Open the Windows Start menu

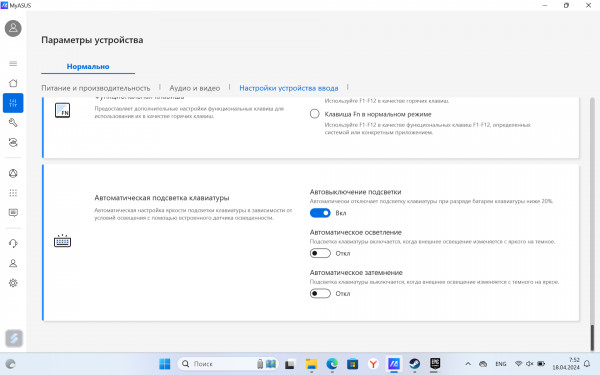tap(165, 364)
